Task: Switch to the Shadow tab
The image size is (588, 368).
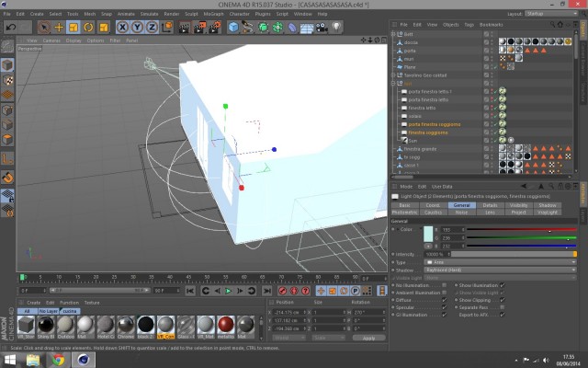Action: 548,205
